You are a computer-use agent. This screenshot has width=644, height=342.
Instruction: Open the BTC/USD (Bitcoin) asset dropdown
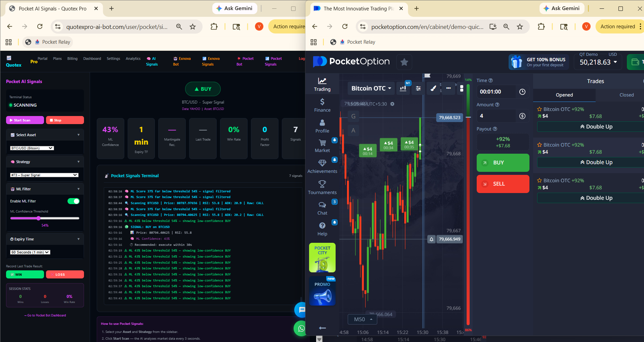click(x=32, y=148)
